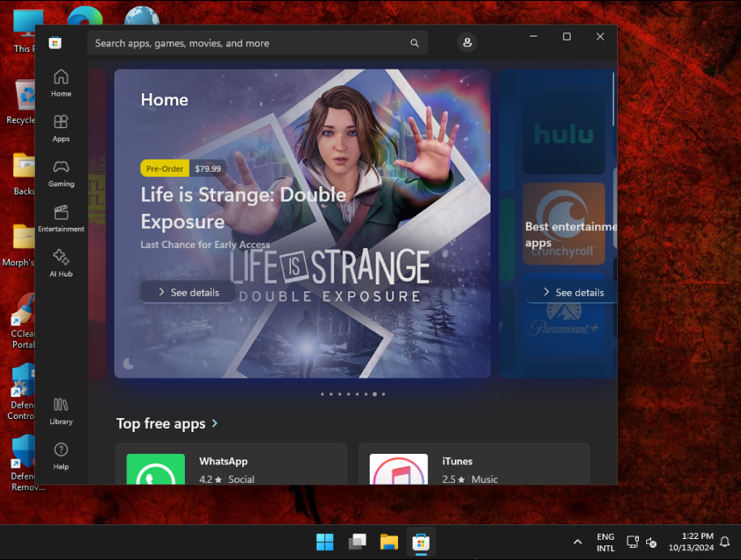
Task: Click the Store vertical scrollbar
Action: pyautogui.click(x=614, y=99)
